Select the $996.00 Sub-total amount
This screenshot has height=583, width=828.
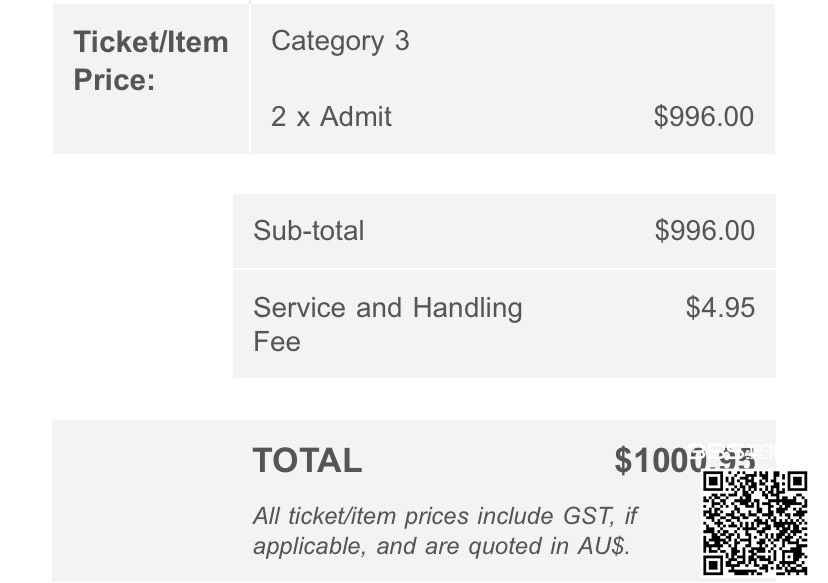coord(704,230)
